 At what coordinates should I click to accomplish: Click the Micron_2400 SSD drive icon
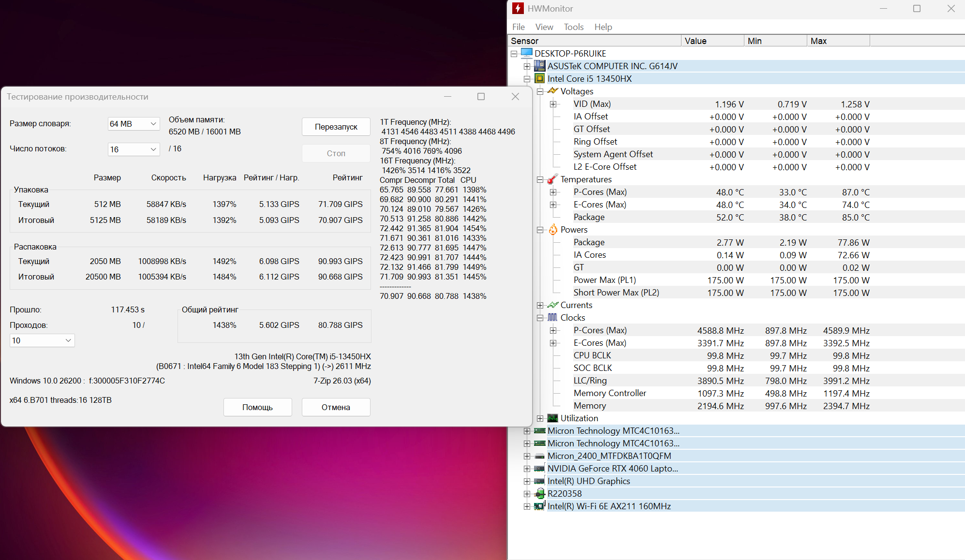(x=539, y=456)
